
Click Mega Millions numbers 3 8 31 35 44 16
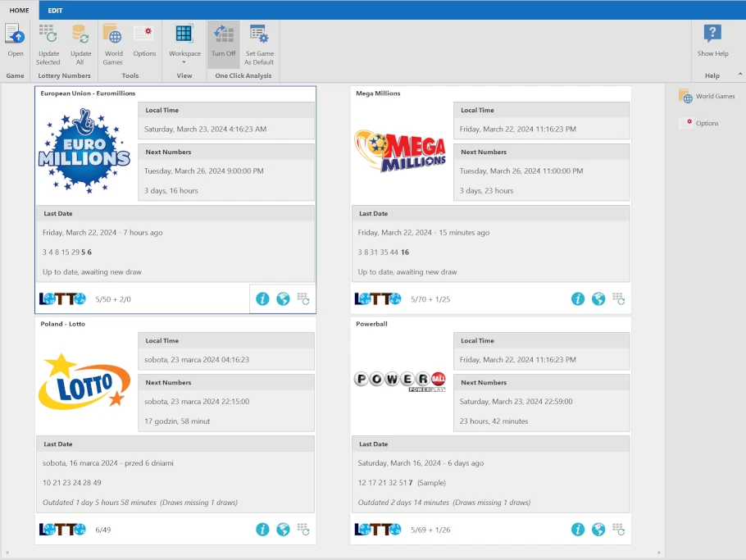click(384, 253)
